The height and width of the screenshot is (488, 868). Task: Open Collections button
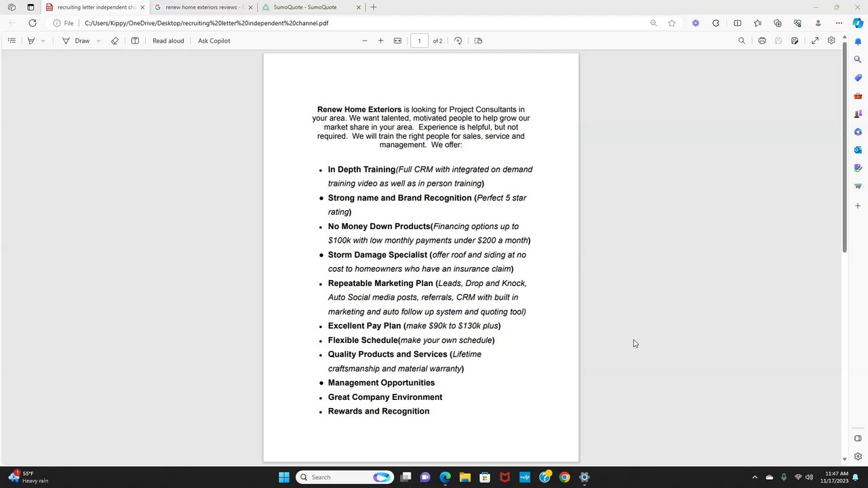pyautogui.click(x=778, y=23)
